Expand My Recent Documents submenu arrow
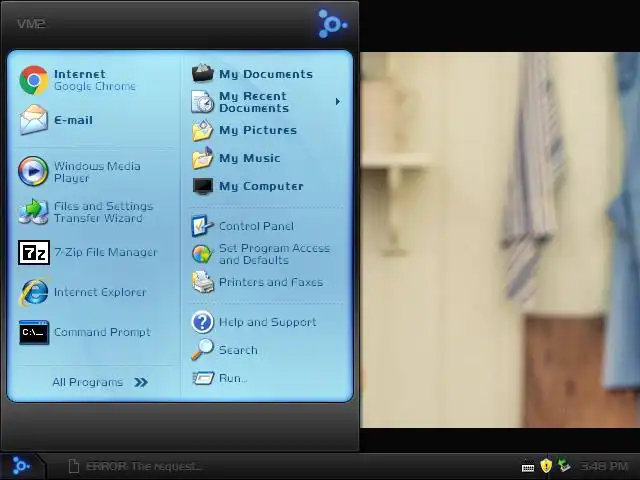Screen dimensions: 640x480 click(338, 102)
